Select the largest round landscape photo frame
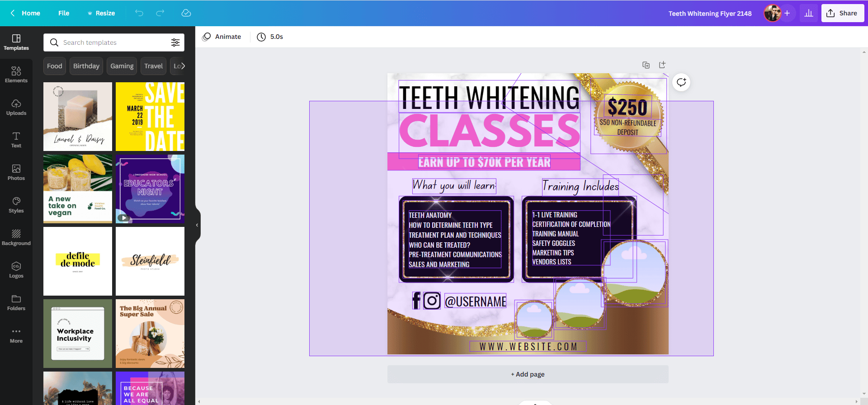Screen dimensions: 868x405 click(x=634, y=273)
